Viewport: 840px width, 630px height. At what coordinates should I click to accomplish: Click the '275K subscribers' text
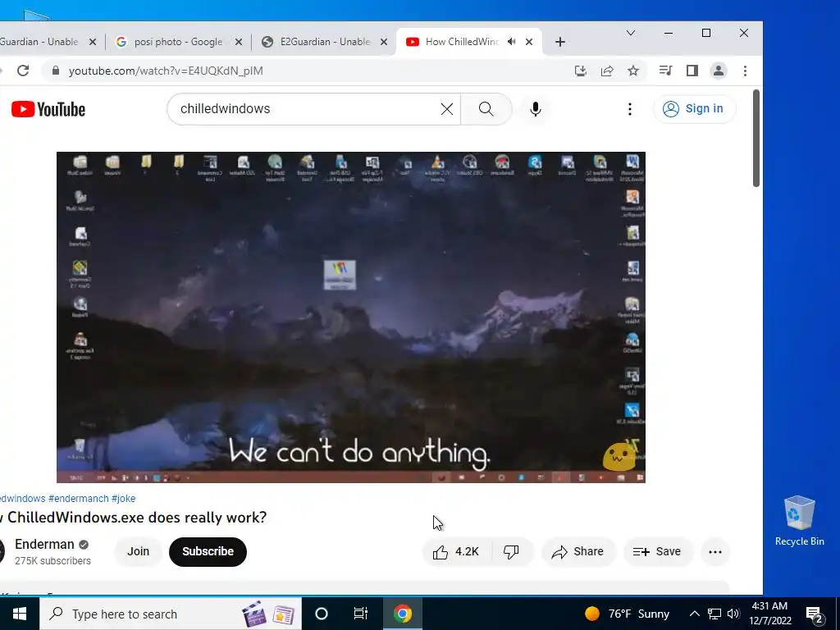pyautogui.click(x=52, y=561)
